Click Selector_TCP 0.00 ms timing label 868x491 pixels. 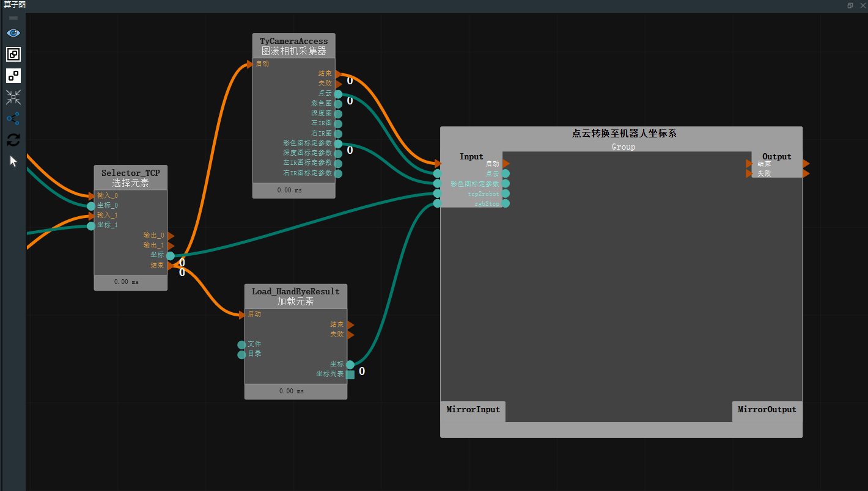127,282
